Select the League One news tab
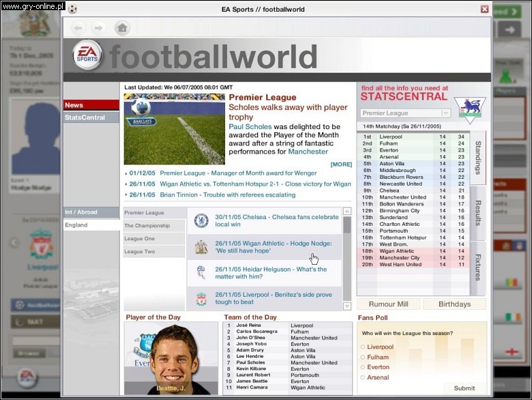The width and height of the screenshot is (532, 400). (154, 238)
